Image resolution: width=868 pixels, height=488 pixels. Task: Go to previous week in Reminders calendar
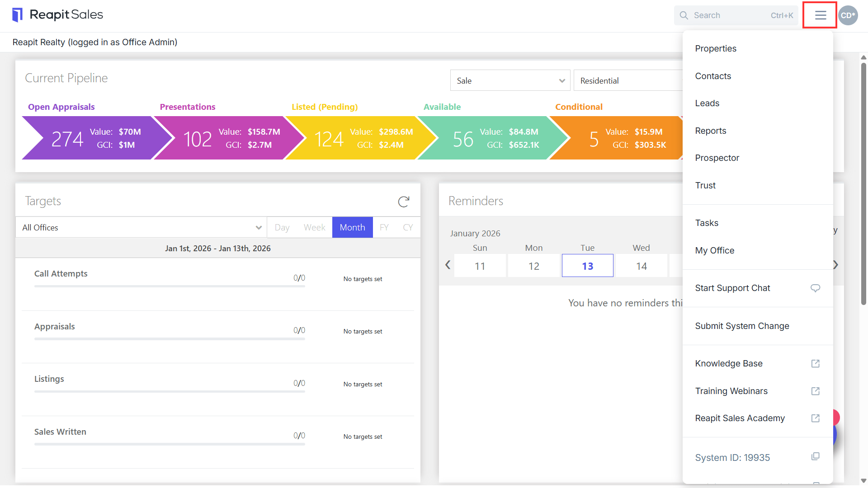pyautogui.click(x=448, y=265)
